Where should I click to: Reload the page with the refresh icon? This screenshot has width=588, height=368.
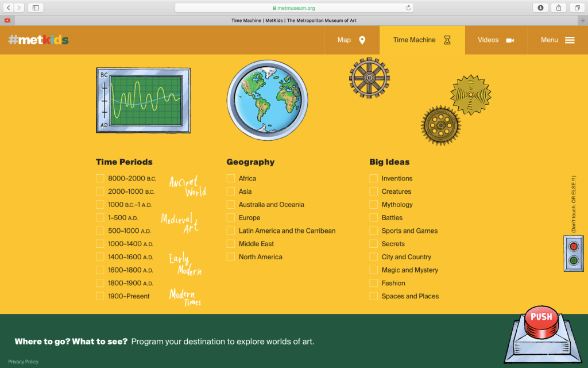tap(408, 8)
